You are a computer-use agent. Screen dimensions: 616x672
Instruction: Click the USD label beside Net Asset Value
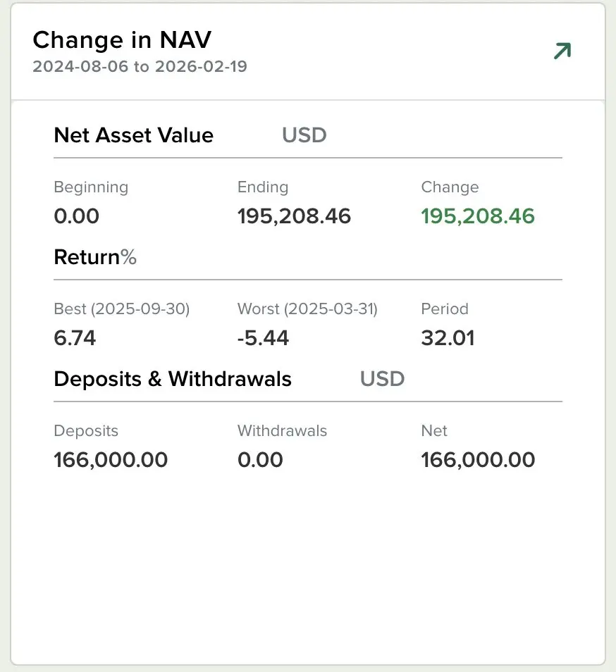pos(304,135)
